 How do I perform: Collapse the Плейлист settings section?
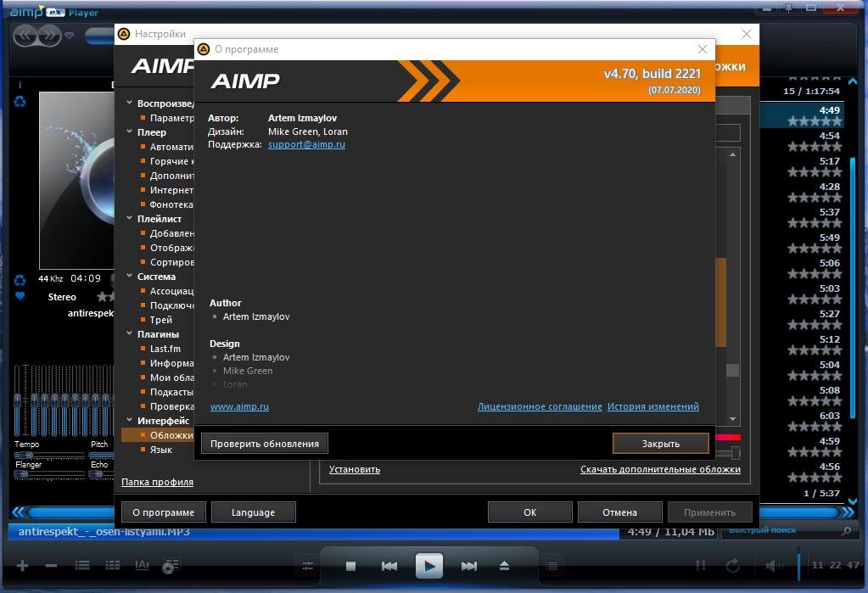tap(130, 219)
